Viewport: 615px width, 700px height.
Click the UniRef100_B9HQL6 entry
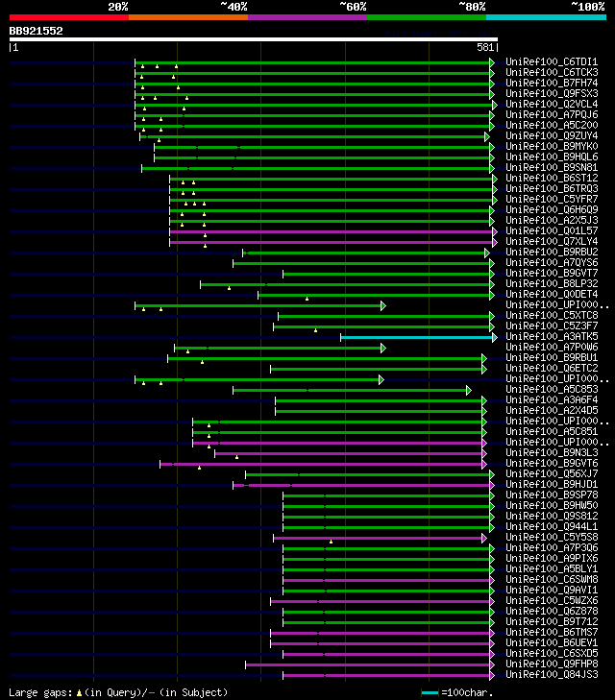coord(552,157)
